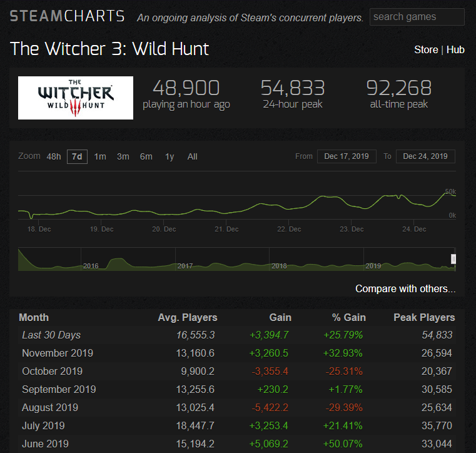
Task: Focus the search games field
Action: click(417, 17)
